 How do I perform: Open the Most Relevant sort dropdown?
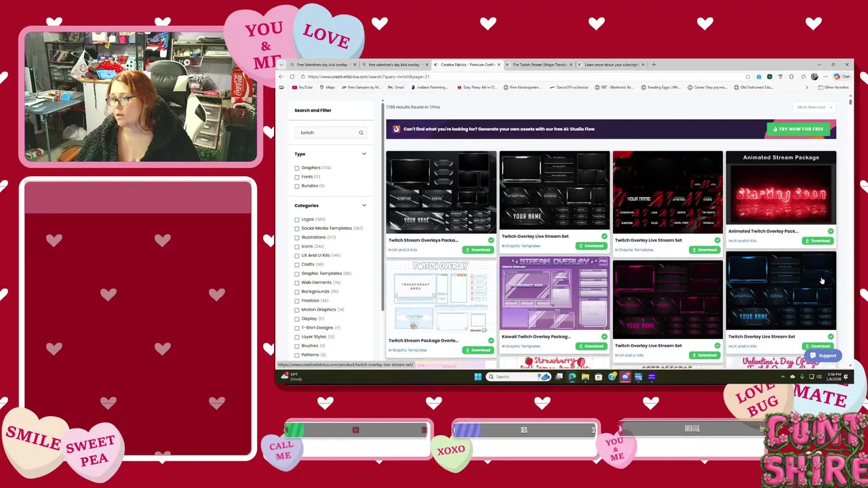(x=814, y=107)
